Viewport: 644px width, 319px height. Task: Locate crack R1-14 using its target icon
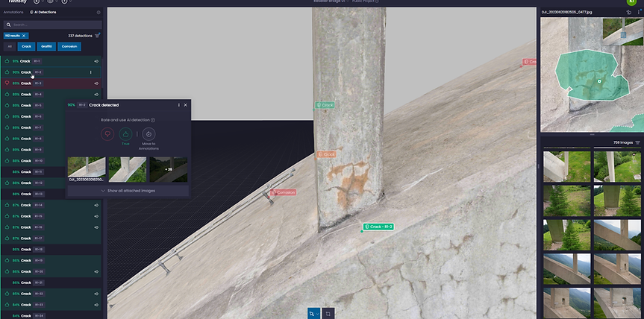(x=96, y=205)
